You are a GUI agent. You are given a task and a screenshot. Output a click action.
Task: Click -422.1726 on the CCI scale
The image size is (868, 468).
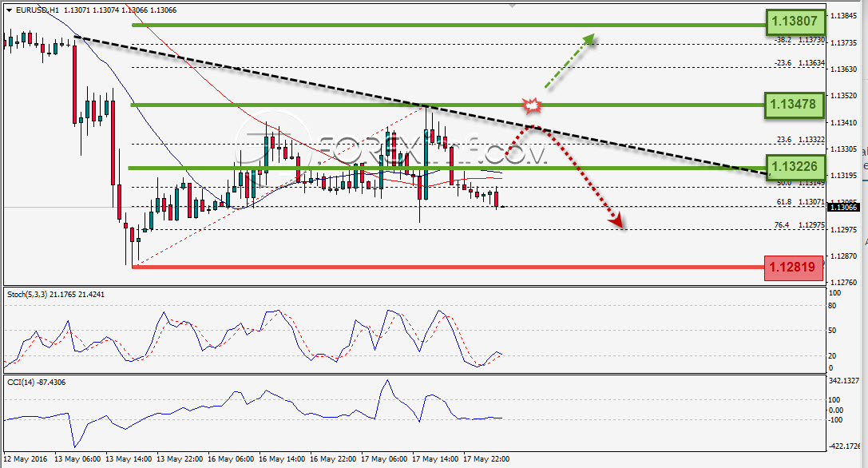point(846,446)
